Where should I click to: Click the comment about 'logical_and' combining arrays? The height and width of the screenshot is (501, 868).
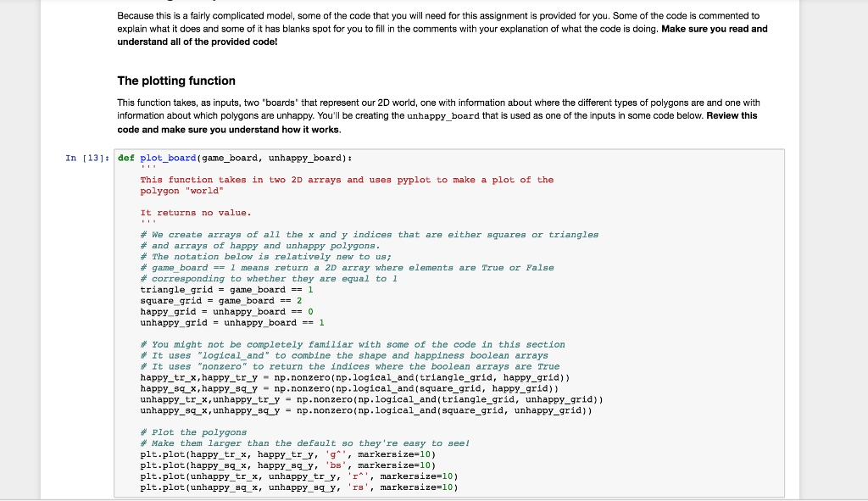pos(344,356)
